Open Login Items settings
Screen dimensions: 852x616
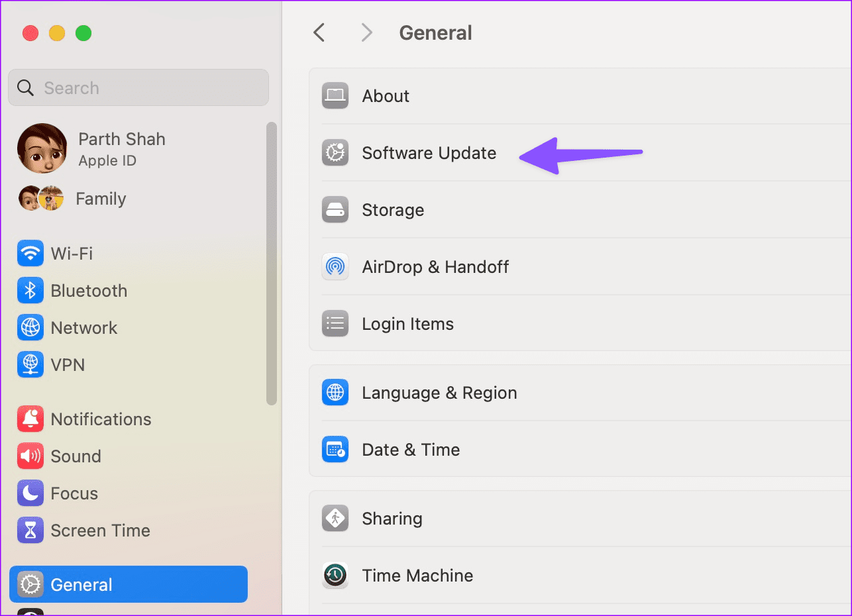coord(580,324)
